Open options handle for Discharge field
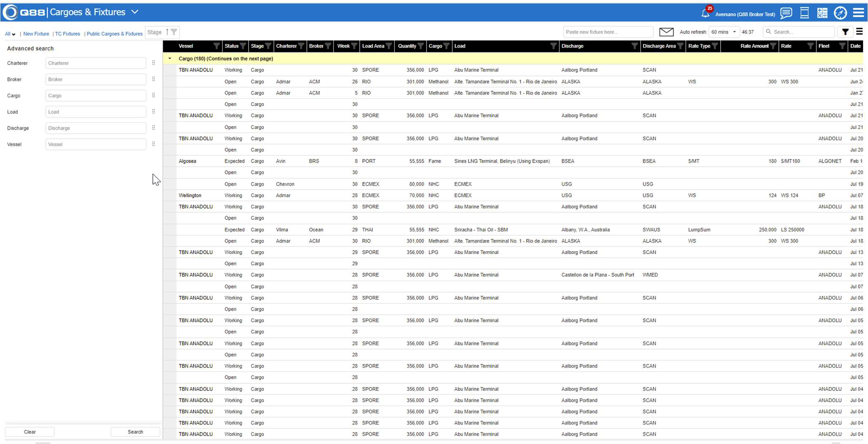Image resolution: width=868 pixels, height=444 pixels. click(x=154, y=128)
